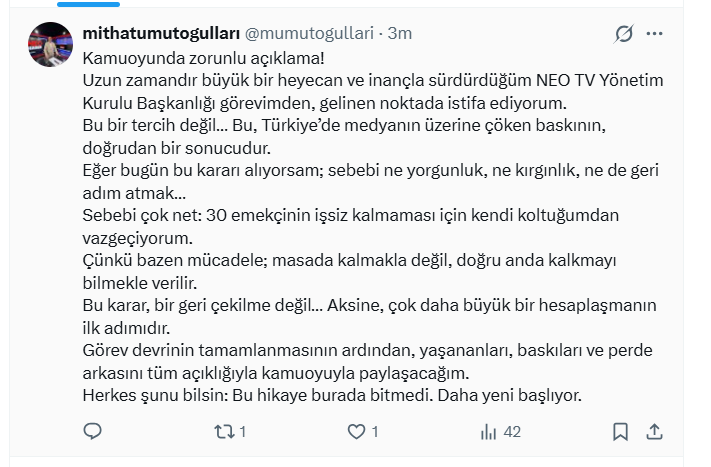Click the @mumutogullari handle
Screen dimensions: 711x467
point(314,33)
